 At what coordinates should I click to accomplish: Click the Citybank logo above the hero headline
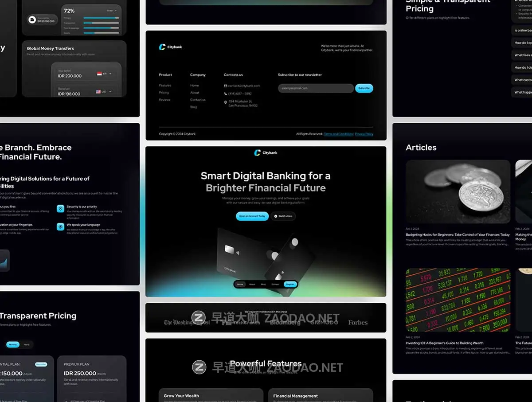click(x=266, y=152)
